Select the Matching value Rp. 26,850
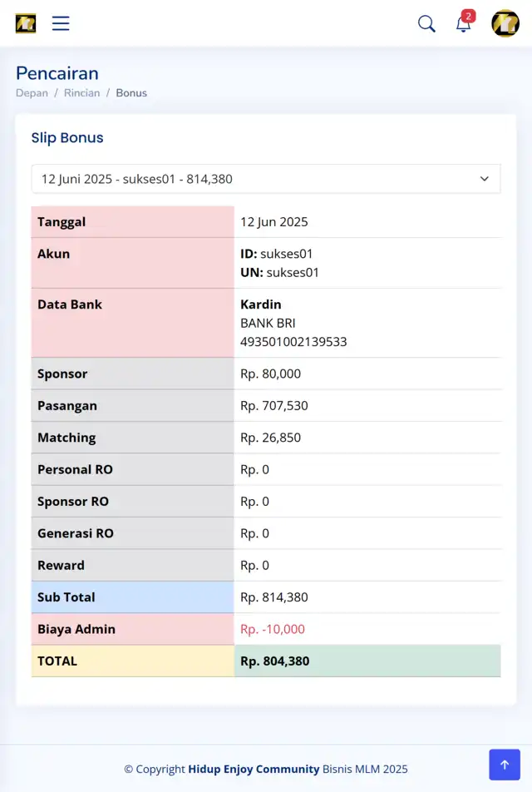The width and height of the screenshot is (532, 792). (x=270, y=438)
